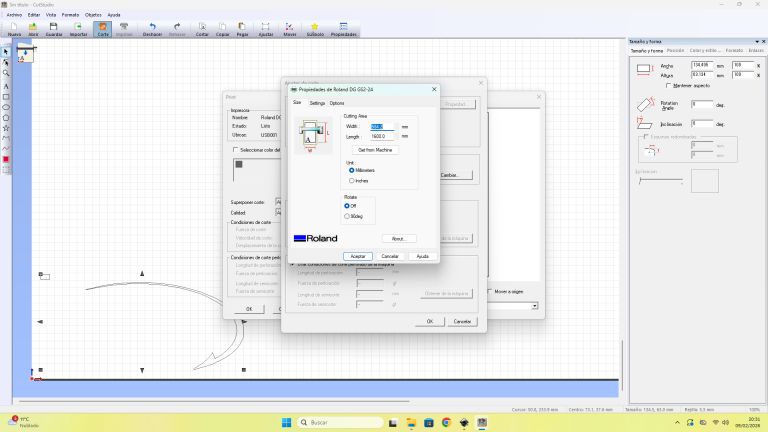Click the Propiedades toolbar icon
The height and width of the screenshot is (432, 768).
pyautogui.click(x=343, y=29)
